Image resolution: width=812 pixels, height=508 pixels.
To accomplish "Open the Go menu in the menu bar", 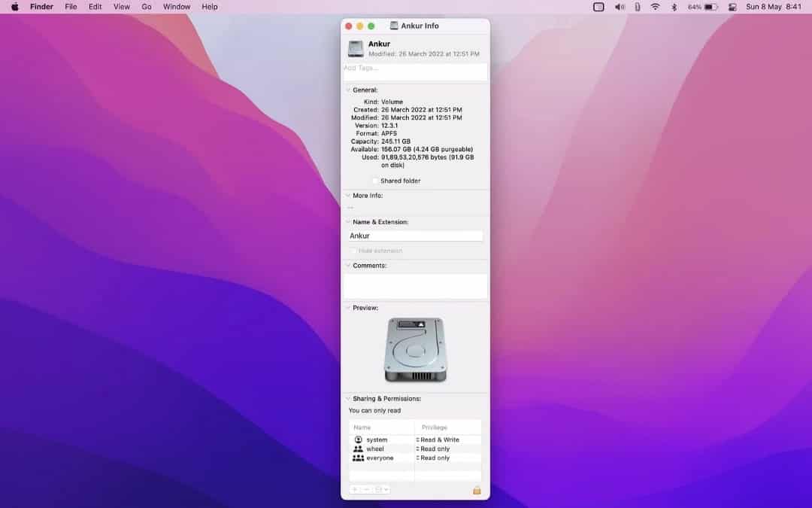I will (x=146, y=7).
